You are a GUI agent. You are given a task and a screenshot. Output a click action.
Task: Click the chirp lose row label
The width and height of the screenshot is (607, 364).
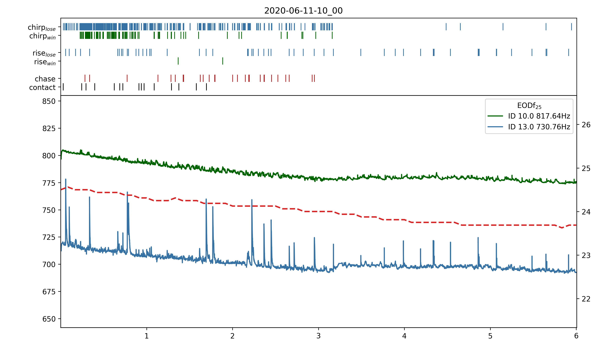(x=42, y=27)
